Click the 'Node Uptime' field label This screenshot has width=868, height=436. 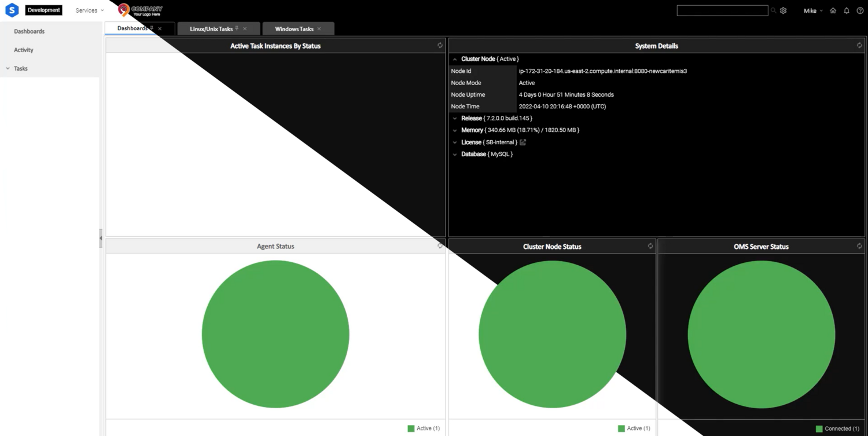click(468, 94)
